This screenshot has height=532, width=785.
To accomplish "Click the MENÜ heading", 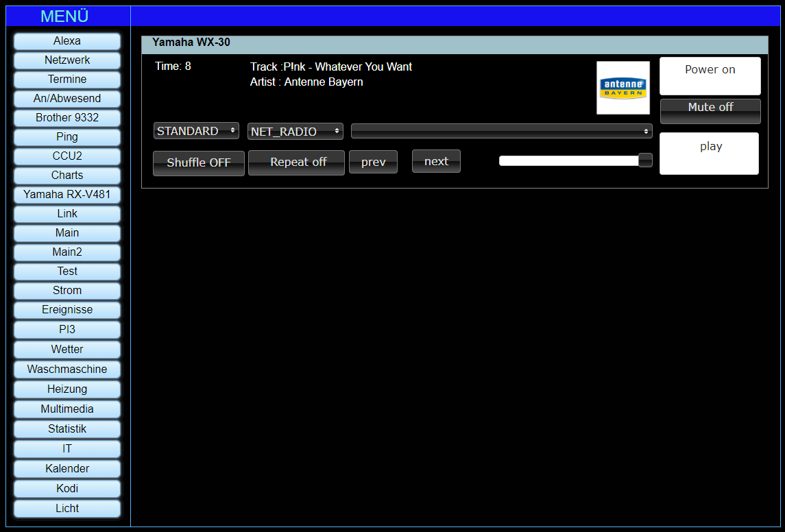I will pyautogui.click(x=64, y=16).
